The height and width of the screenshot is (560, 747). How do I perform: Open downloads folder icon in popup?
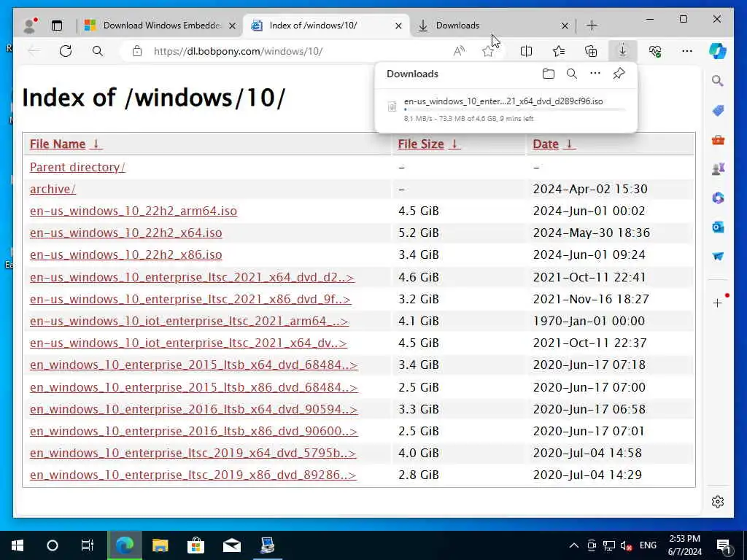pos(549,74)
